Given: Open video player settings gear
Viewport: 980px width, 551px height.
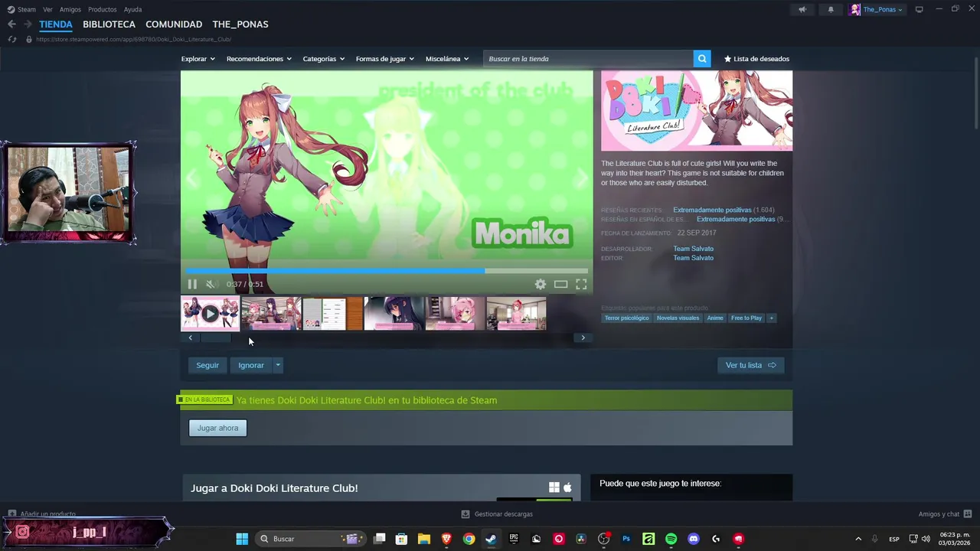Looking at the screenshot, I should tap(541, 284).
